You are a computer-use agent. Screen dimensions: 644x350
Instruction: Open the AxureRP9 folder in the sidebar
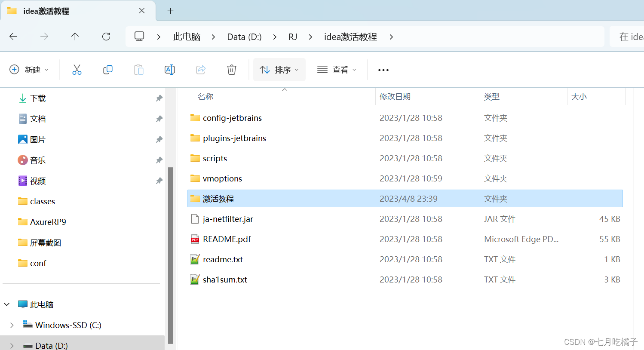coord(48,222)
